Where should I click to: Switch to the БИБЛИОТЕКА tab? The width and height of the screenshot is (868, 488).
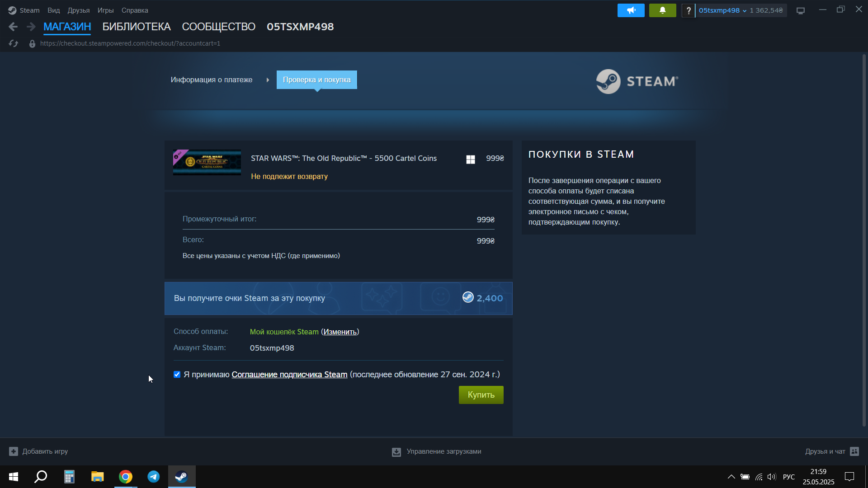point(137,27)
